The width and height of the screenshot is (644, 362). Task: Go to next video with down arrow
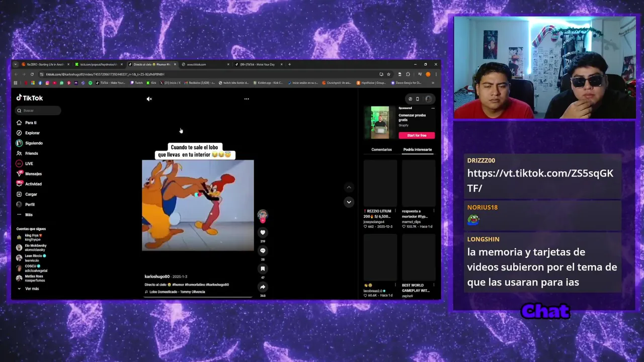pos(349,202)
